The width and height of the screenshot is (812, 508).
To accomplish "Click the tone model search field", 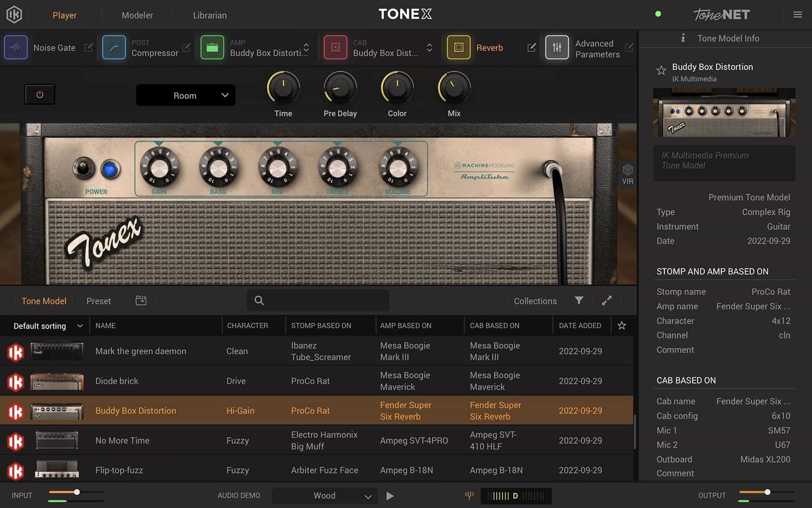I will pyautogui.click(x=318, y=300).
